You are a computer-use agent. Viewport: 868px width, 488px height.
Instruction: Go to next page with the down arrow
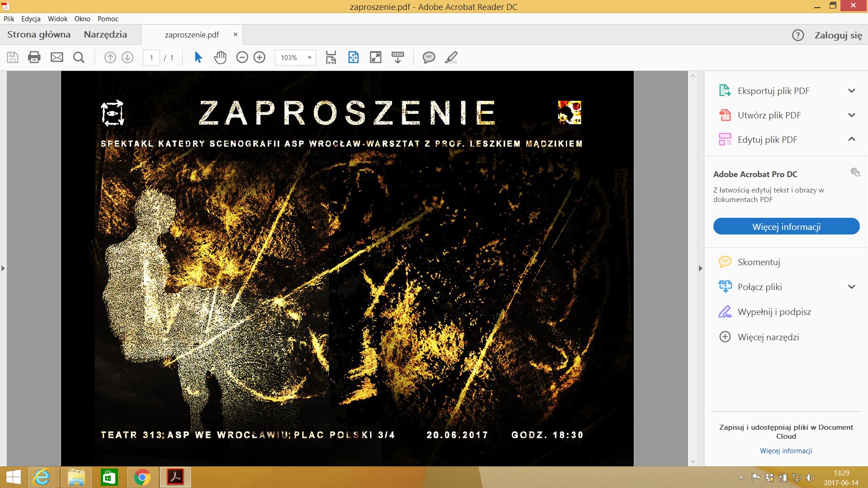[x=127, y=57]
